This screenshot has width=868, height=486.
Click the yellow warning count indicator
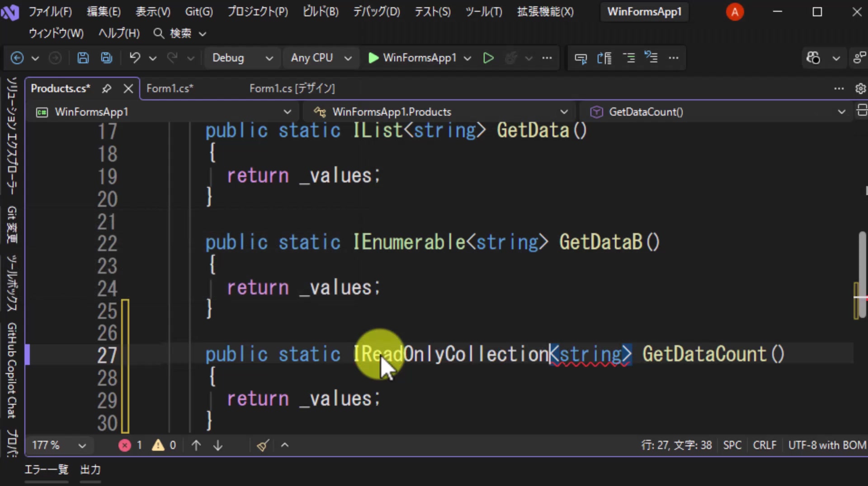(164, 445)
